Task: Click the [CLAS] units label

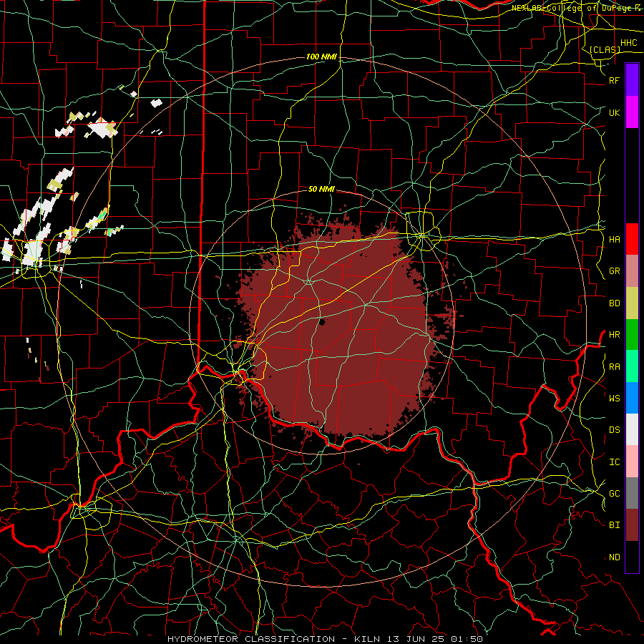Action: point(605,49)
